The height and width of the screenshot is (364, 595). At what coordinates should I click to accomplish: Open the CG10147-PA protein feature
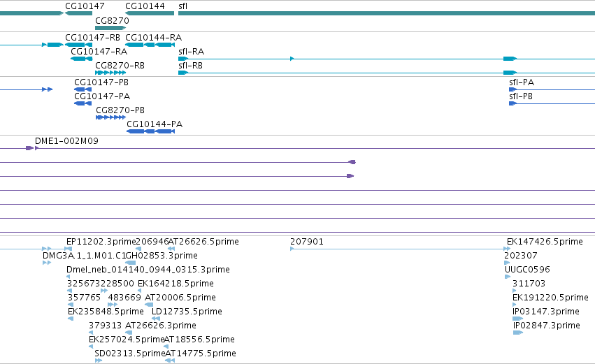point(83,103)
